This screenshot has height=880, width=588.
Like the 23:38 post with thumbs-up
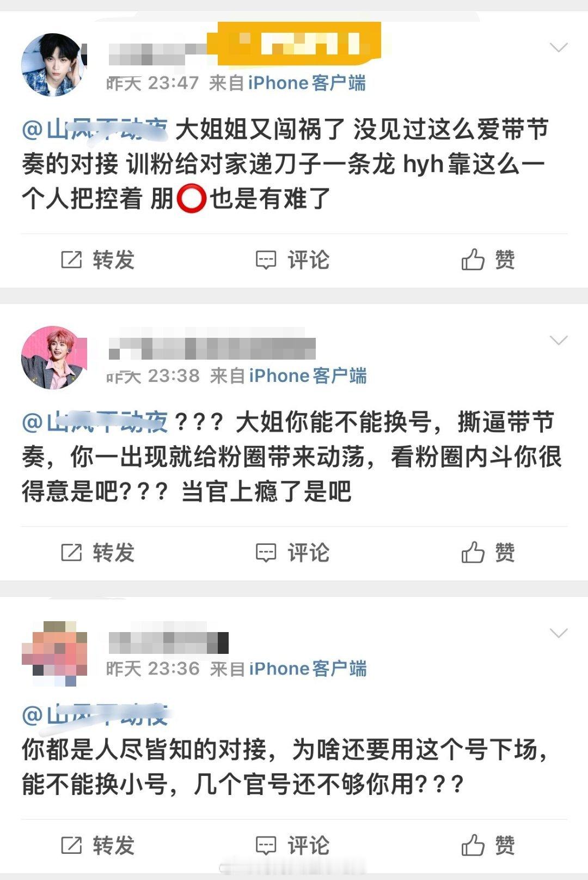click(488, 553)
